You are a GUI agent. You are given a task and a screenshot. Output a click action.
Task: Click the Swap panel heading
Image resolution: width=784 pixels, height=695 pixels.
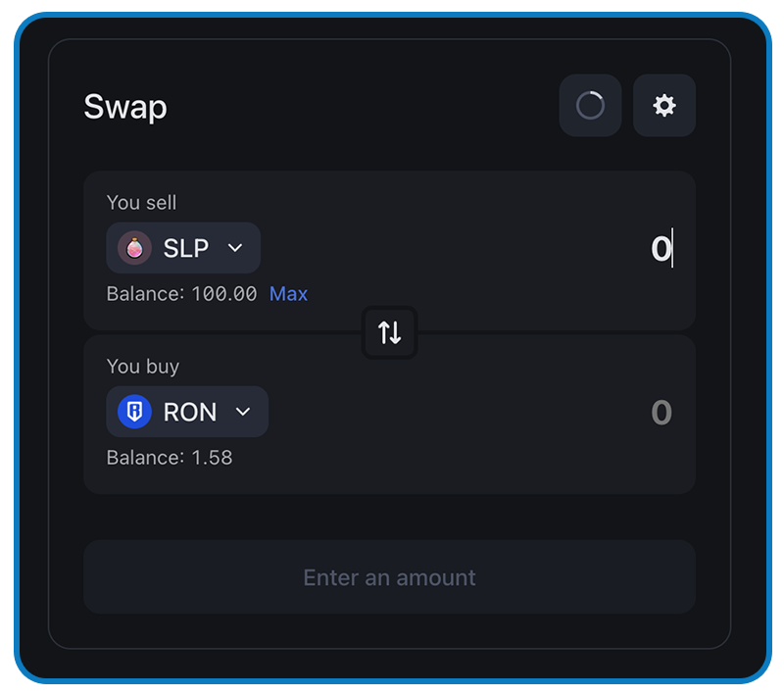pos(125,107)
